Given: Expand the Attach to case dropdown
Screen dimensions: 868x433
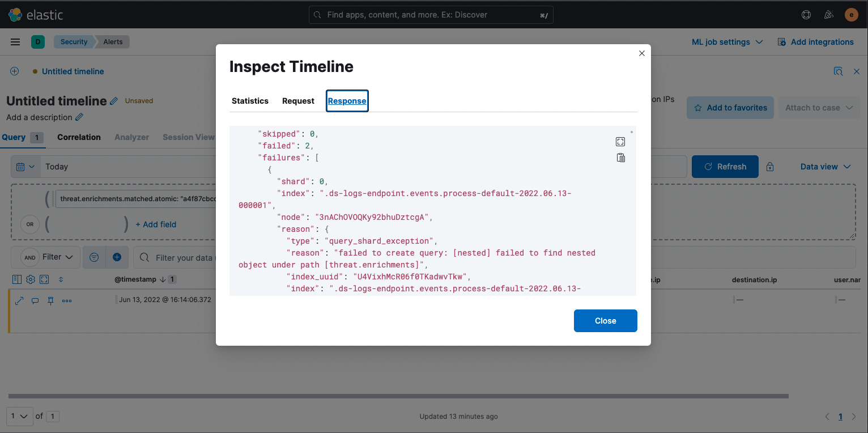Looking at the screenshot, I should [x=819, y=107].
